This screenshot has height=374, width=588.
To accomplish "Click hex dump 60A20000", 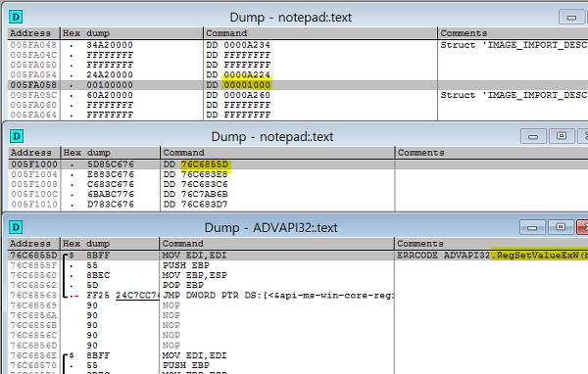I will click(x=110, y=95).
